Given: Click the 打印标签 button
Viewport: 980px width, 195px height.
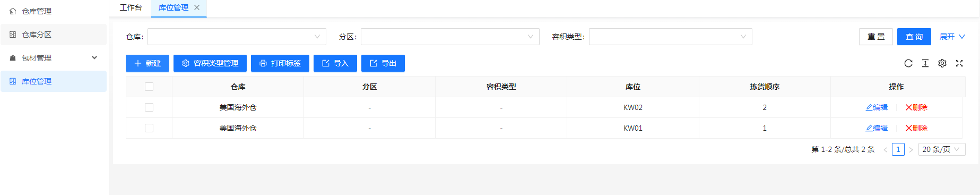Looking at the screenshot, I should (x=280, y=63).
